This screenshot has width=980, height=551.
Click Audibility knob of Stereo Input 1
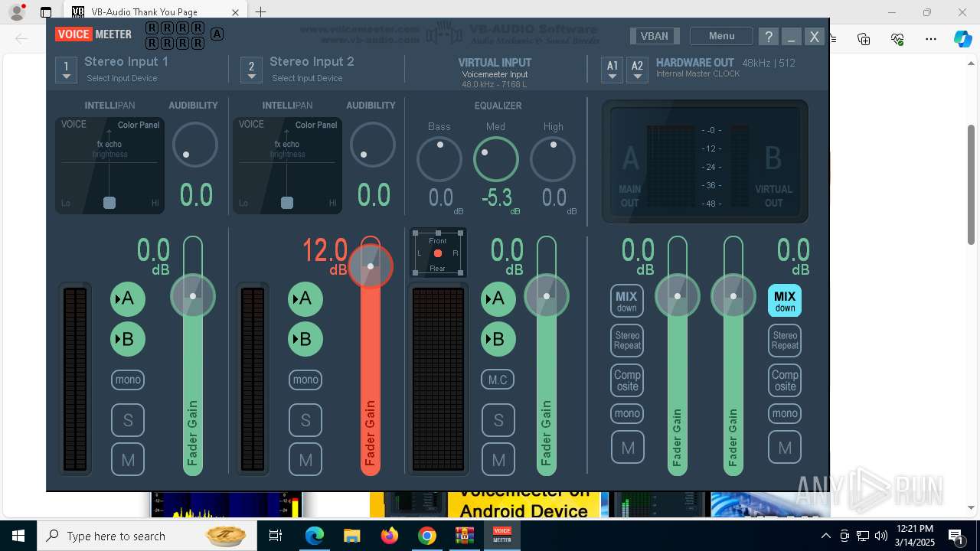point(195,145)
